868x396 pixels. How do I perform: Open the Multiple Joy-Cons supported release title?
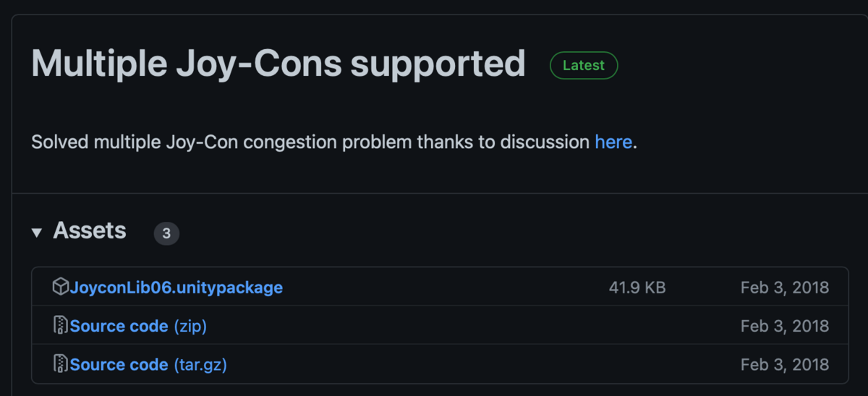pos(278,64)
